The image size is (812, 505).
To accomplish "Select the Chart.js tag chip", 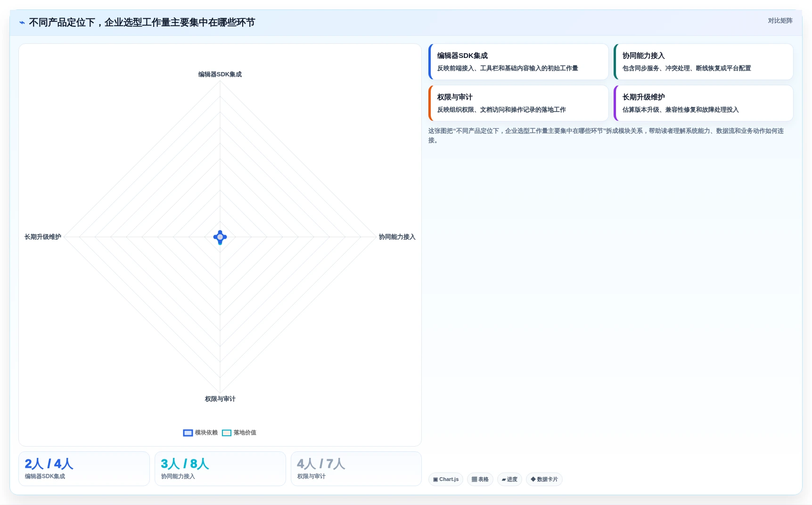I will [x=446, y=479].
